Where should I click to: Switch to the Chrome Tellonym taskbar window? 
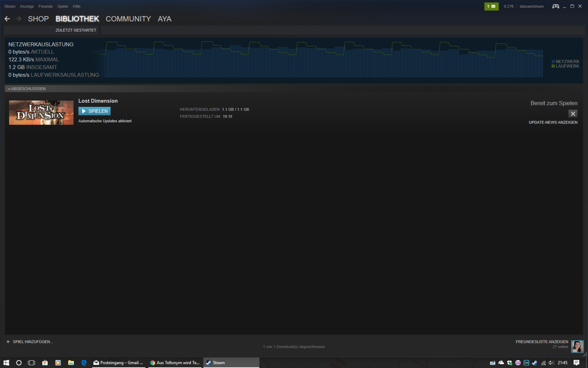175,363
